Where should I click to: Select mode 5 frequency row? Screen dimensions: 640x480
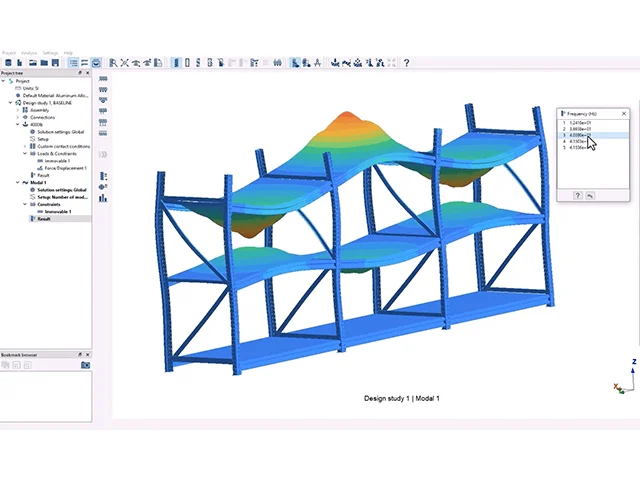pos(593,148)
